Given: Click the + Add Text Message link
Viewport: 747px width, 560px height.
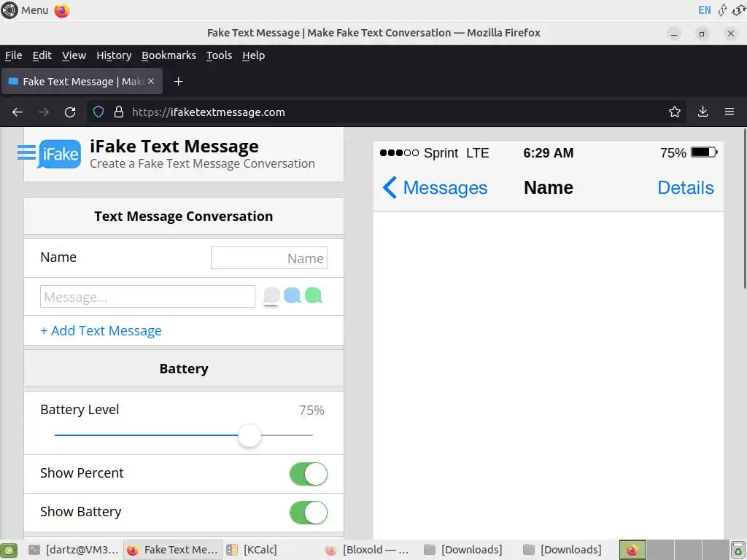Looking at the screenshot, I should 101,330.
